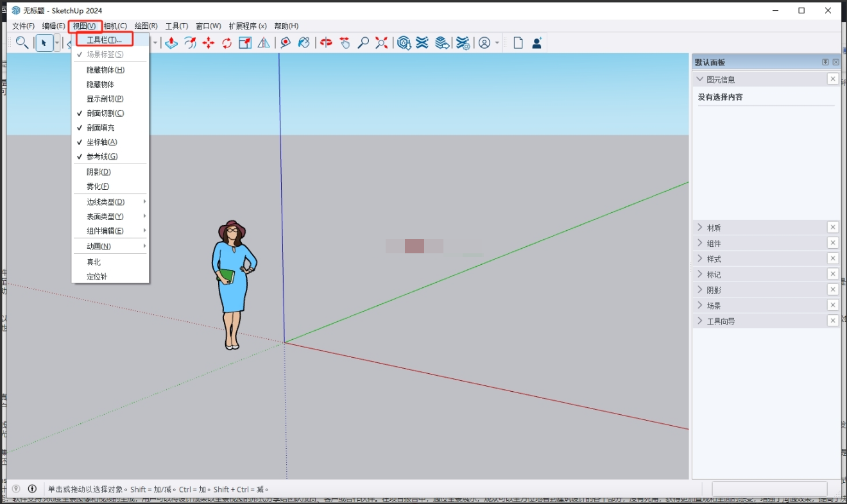Enable 雾化(F) in the view menu
Image resolution: width=847 pixels, height=504 pixels.
110,186
